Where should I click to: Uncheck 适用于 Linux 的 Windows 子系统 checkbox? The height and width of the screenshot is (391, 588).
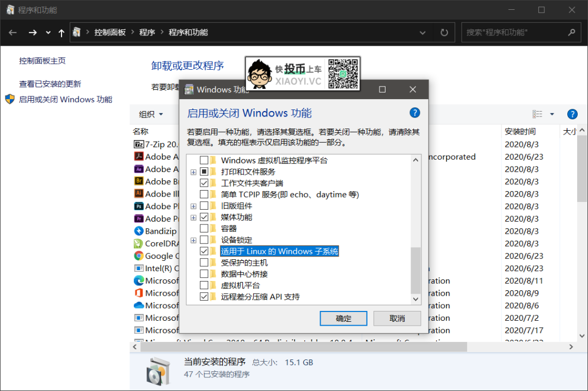tap(204, 251)
